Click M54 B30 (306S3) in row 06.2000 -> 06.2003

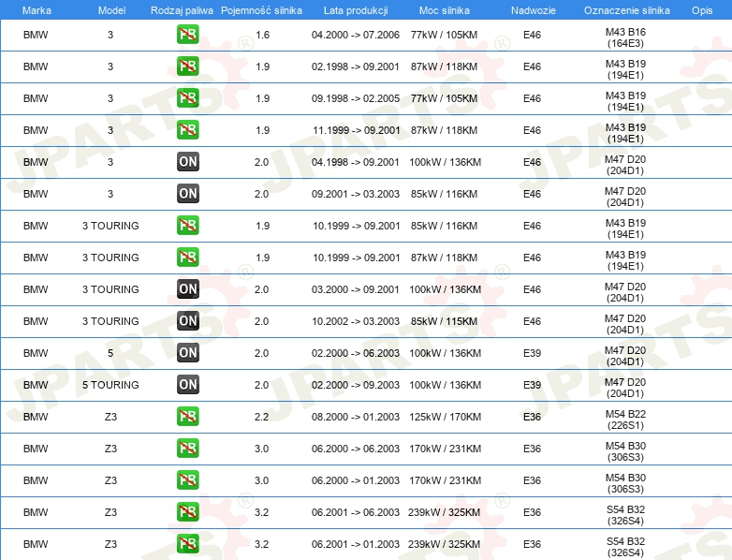tap(625, 451)
